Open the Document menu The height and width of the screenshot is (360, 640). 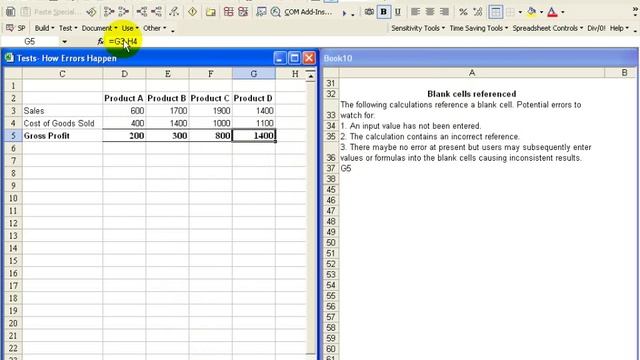pos(99,28)
